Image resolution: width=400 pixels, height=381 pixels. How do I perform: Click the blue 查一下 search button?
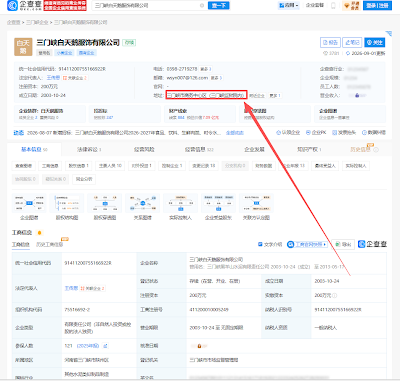(x=219, y=5)
